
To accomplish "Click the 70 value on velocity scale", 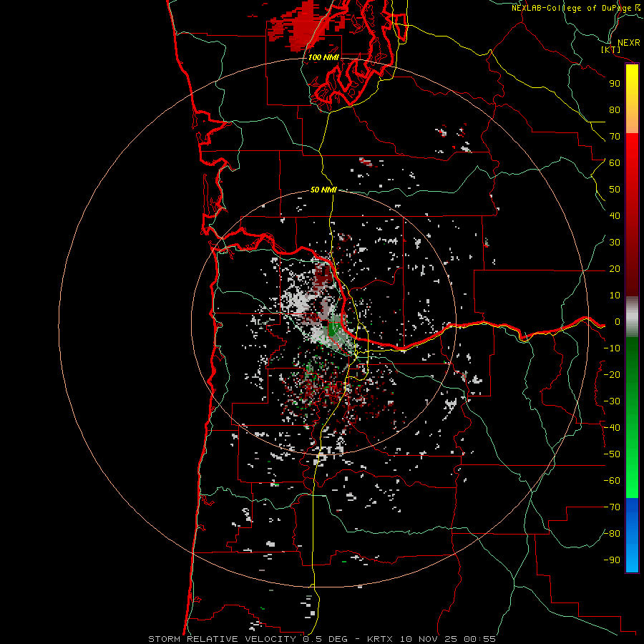I will click(x=615, y=137).
